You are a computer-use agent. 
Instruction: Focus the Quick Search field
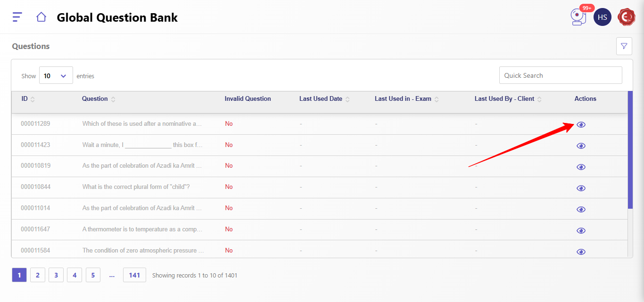click(560, 75)
